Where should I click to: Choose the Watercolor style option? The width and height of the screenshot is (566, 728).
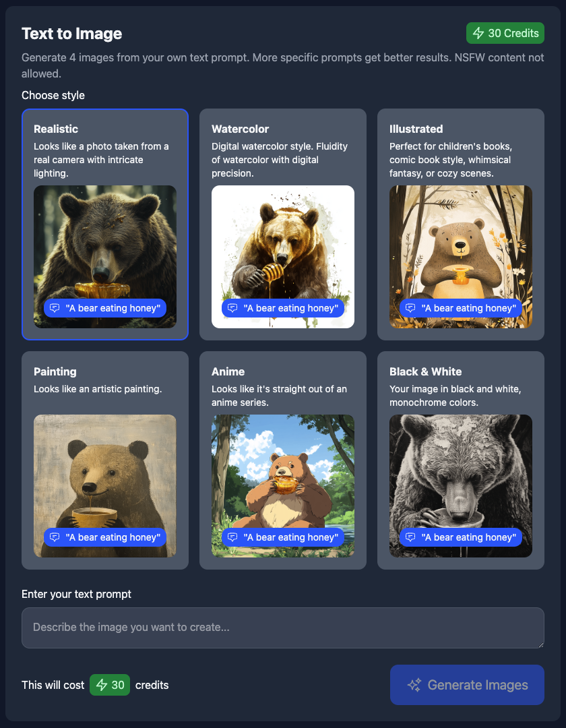(x=283, y=224)
